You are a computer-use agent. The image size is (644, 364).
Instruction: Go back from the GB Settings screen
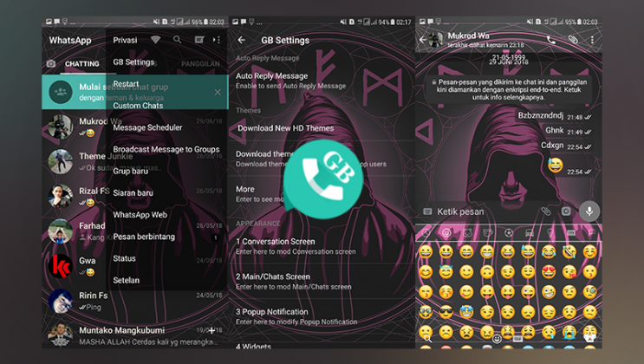242,40
